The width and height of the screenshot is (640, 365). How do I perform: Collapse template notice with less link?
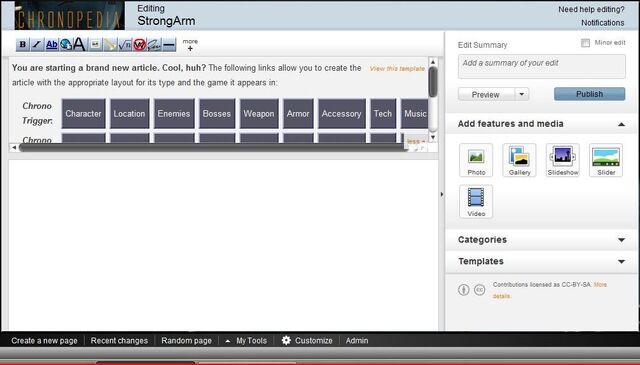(x=416, y=141)
